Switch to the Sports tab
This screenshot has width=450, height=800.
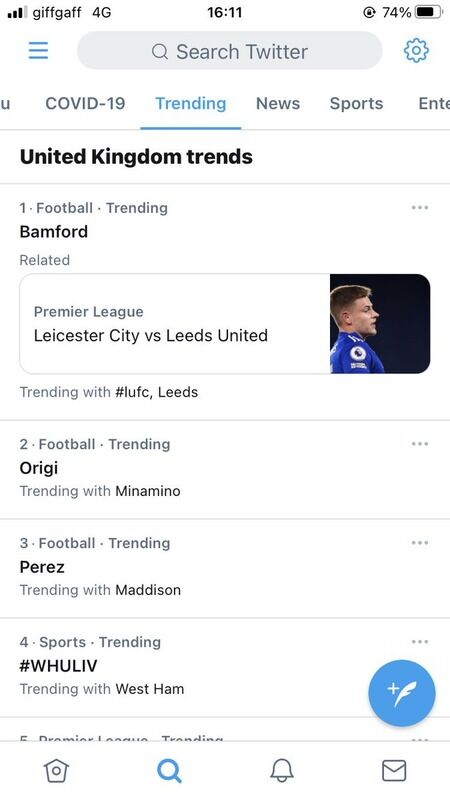356,104
